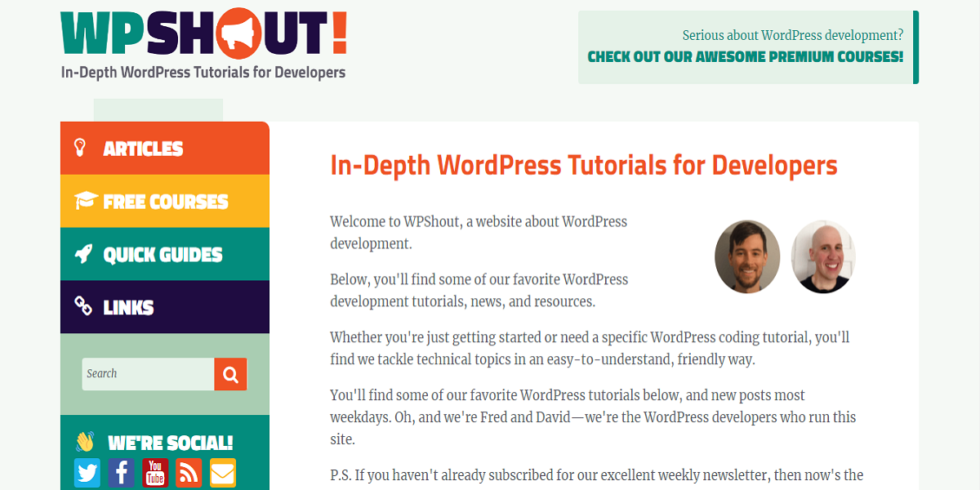Image resolution: width=980 pixels, height=490 pixels.
Task: Click Check Out Our Awesome Premium Courses
Action: 745,57
